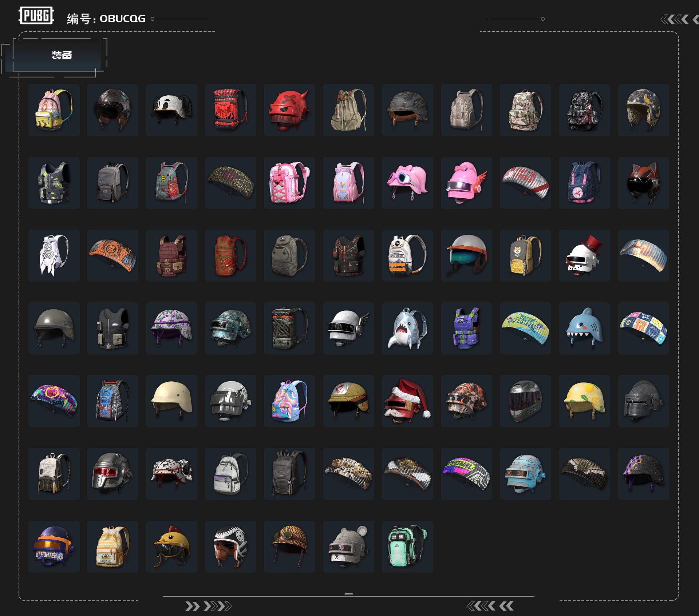Pick the purple graffiti parachute
Screen dimensions: 699x616
[x=54, y=401]
